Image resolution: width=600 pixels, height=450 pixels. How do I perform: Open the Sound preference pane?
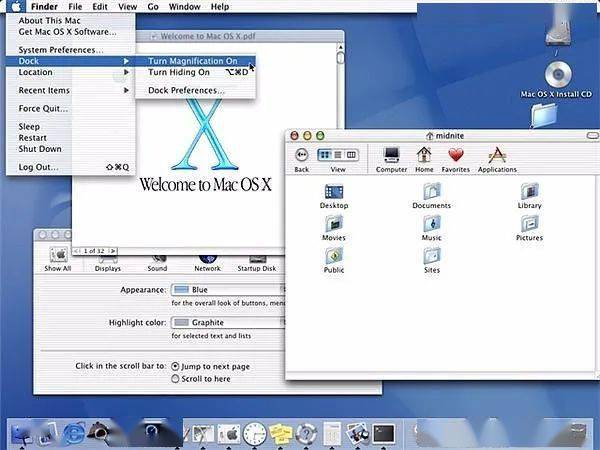pos(157,264)
